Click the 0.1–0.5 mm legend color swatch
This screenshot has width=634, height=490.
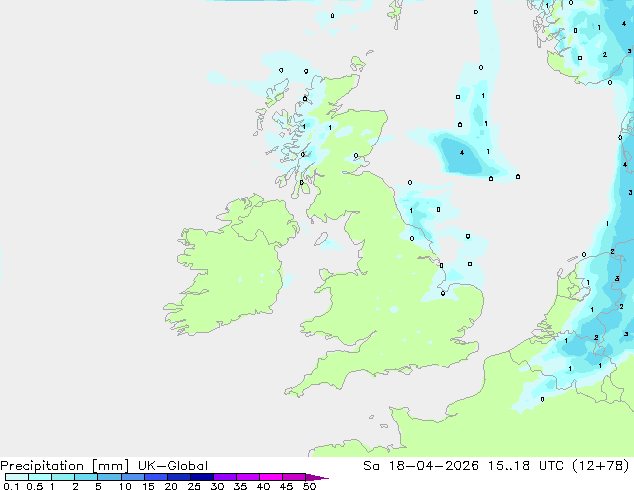[17, 477]
